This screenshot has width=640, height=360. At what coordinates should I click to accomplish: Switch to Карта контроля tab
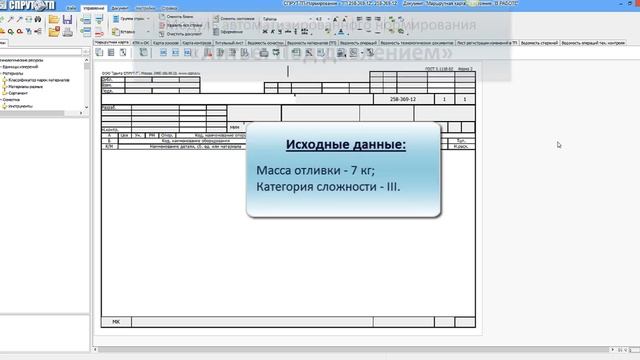(x=197, y=42)
